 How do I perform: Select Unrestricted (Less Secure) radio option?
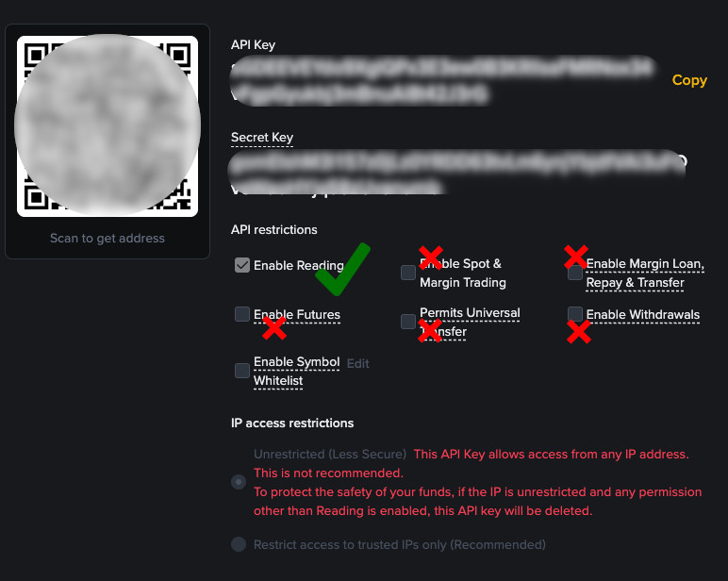click(x=239, y=482)
